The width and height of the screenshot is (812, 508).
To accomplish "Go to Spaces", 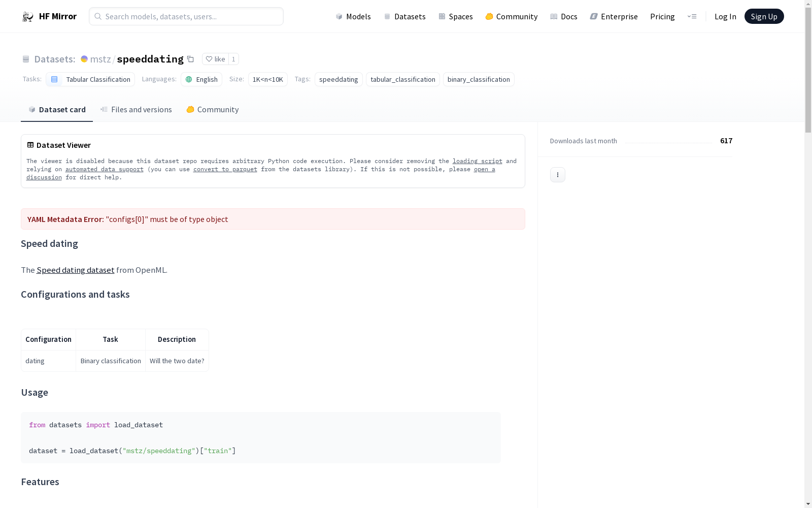I will point(455,16).
